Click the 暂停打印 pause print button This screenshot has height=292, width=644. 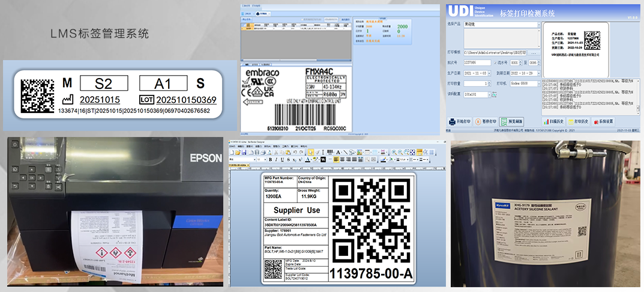(x=486, y=121)
